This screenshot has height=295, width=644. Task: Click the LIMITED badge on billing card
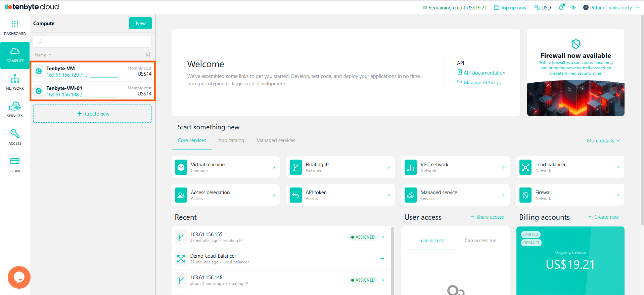[531, 234]
